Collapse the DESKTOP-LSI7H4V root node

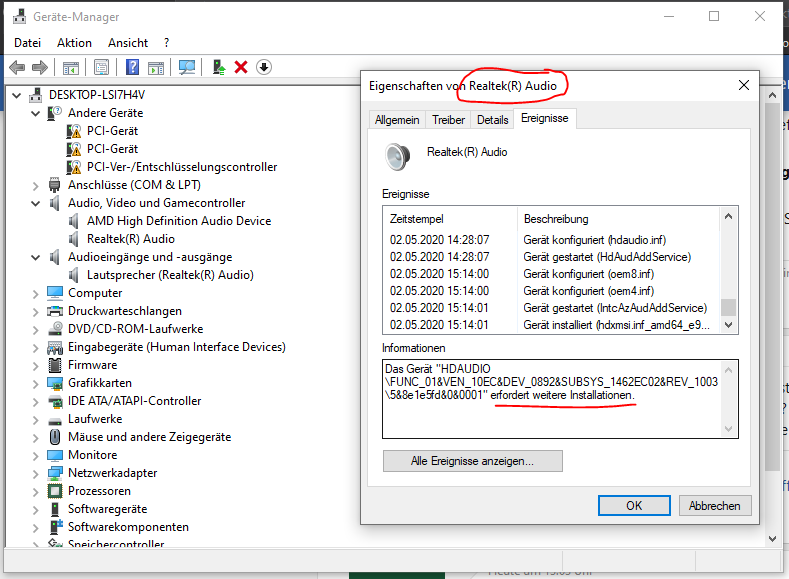17,95
